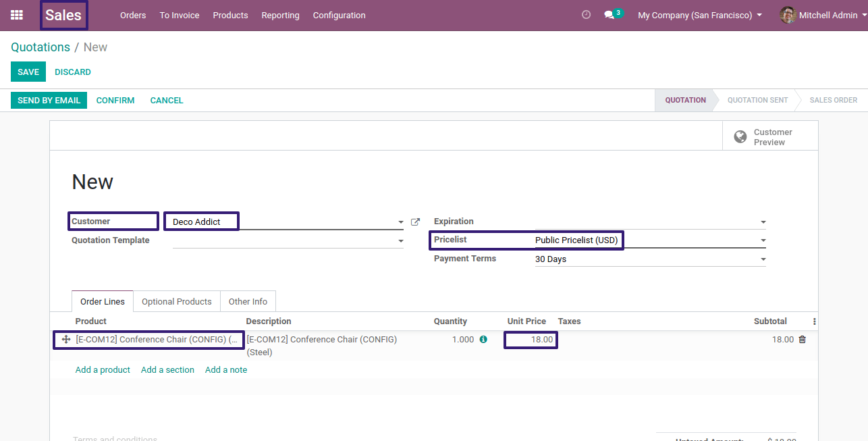Open the apps grid menu icon

[x=17, y=15]
